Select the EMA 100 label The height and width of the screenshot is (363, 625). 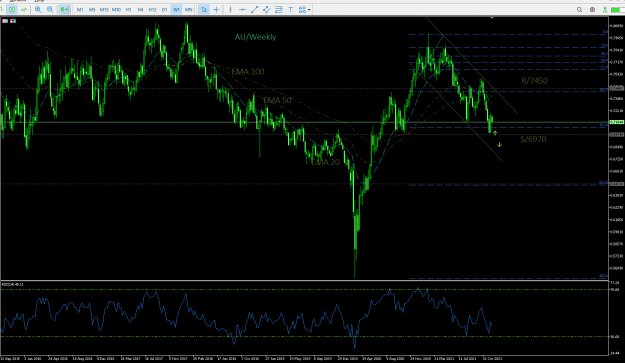248,72
